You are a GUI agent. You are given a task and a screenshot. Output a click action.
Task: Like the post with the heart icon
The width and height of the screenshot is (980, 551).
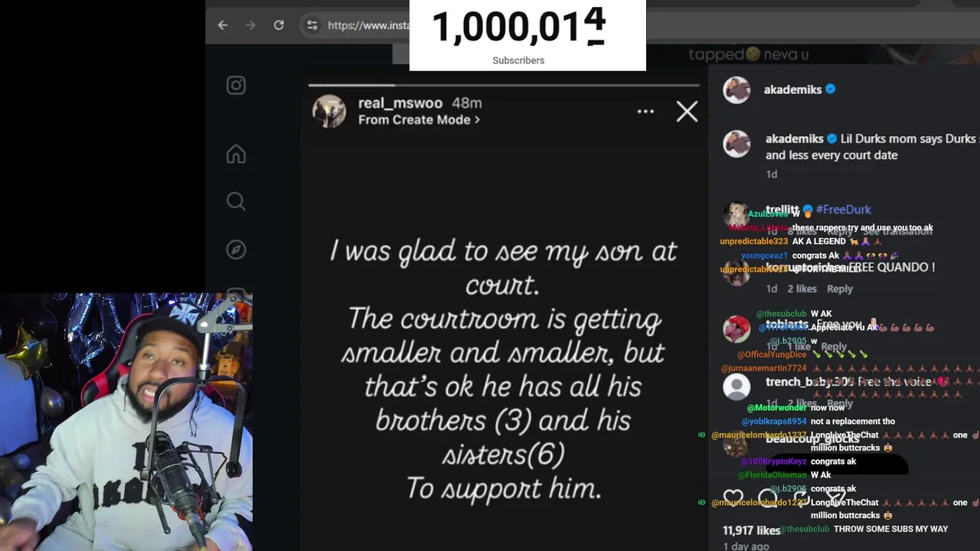pos(733,498)
